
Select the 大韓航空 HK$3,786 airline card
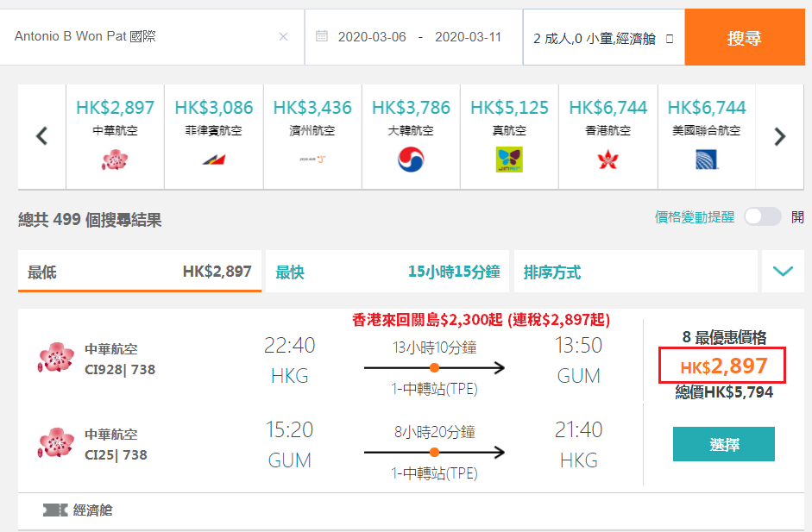tap(412, 136)
